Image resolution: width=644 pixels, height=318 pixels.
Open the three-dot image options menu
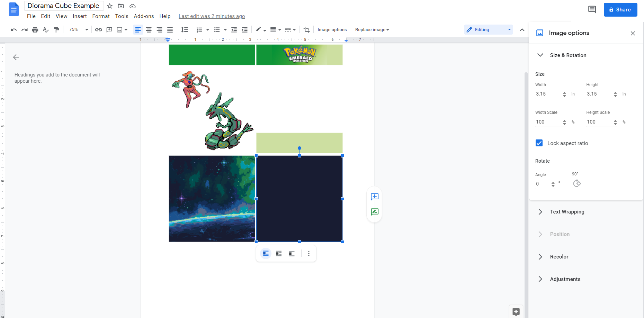pos(308,253)
